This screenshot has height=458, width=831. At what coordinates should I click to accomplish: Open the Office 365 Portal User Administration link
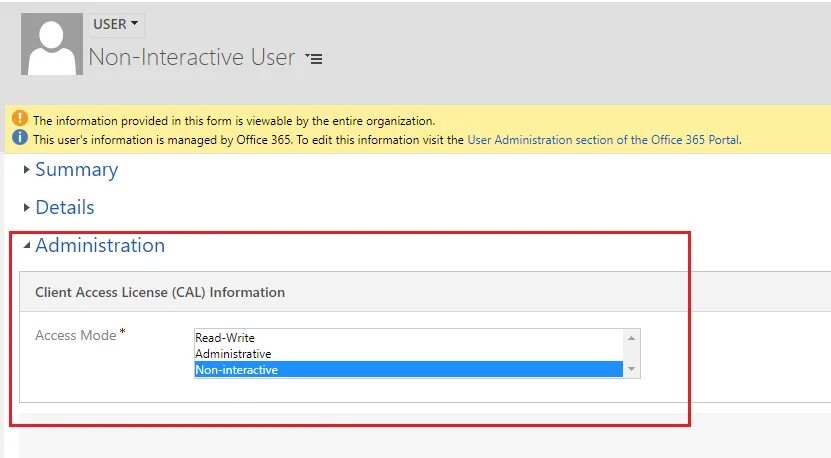pos(603,140)
